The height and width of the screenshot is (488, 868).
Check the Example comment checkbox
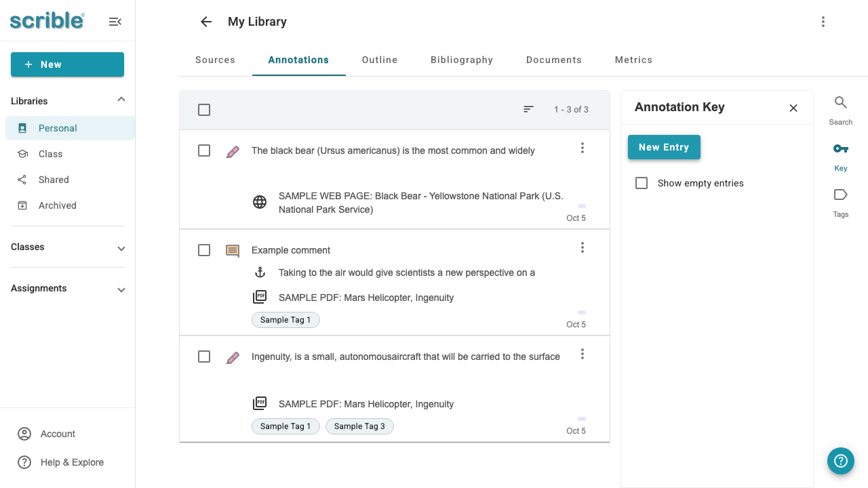coord(204,250)
